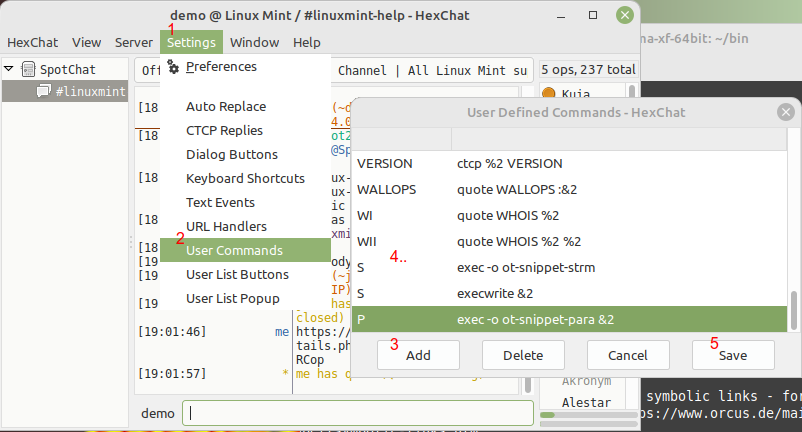Click the chat message input field

[x=358, y=413]
